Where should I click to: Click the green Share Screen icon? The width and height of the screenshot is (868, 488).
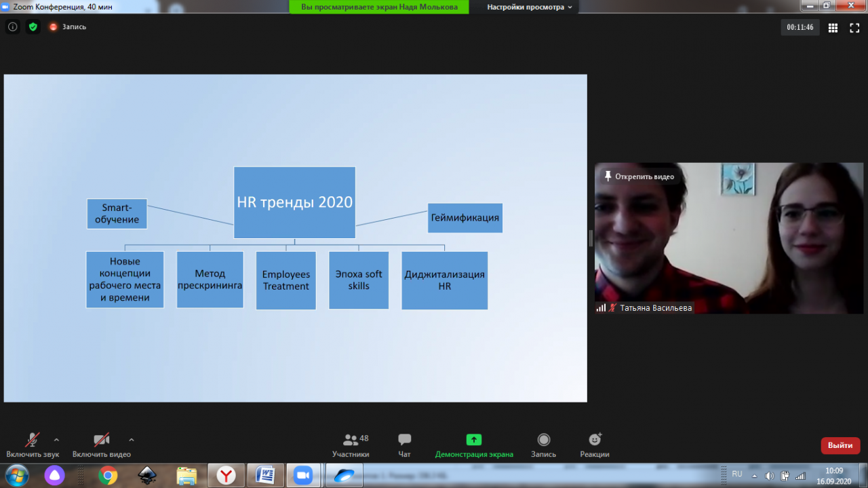pos(474,440)
